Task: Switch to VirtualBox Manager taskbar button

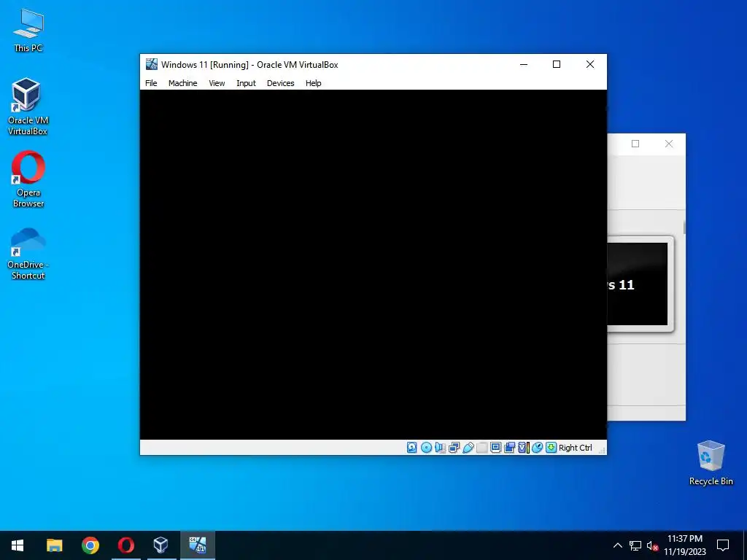Action: 161,545
